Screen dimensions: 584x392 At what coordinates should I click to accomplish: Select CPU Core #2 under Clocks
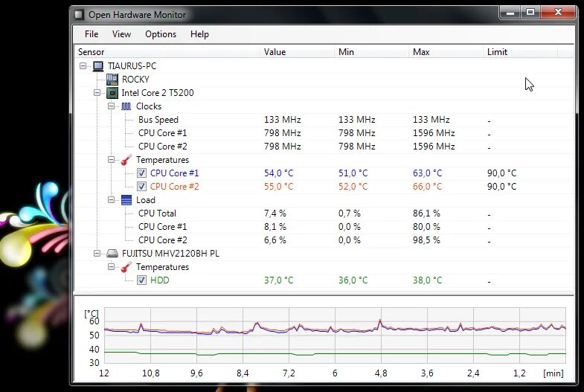click(x=162, y=147)
